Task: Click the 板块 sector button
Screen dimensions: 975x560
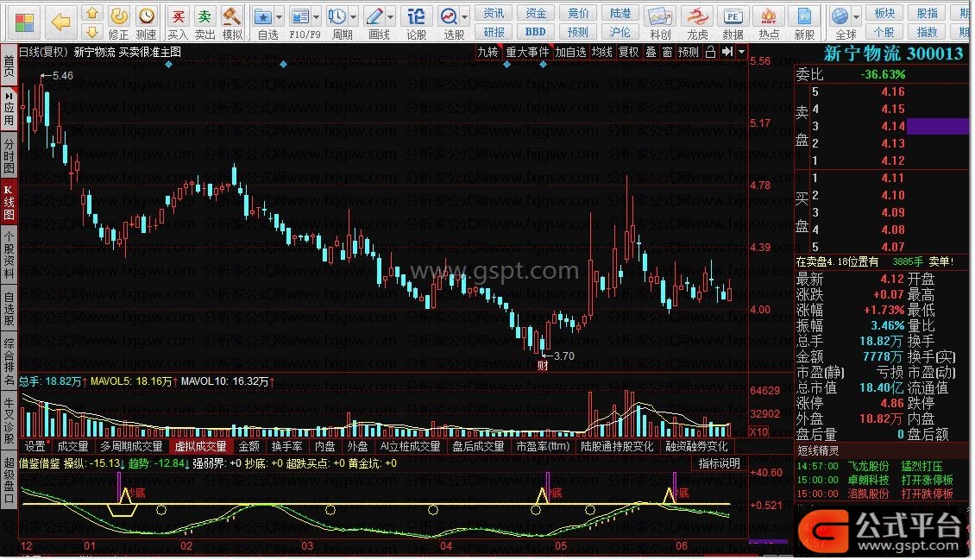Action: pyautogui.click(x=885, y=13)
